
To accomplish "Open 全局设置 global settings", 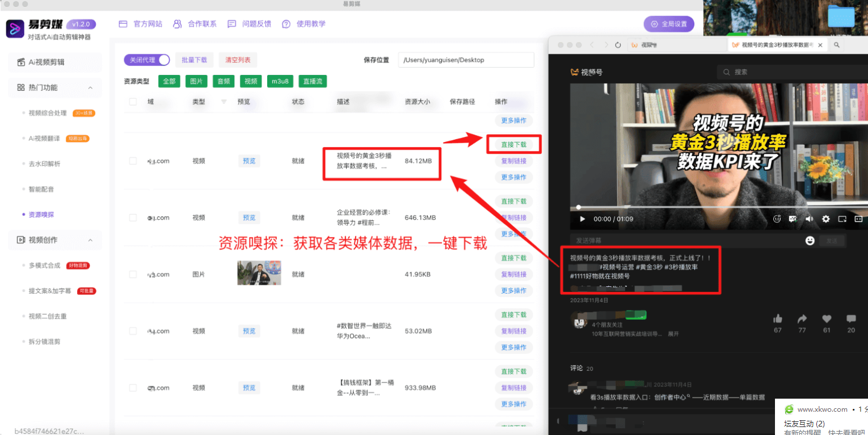I will [668, 24].
